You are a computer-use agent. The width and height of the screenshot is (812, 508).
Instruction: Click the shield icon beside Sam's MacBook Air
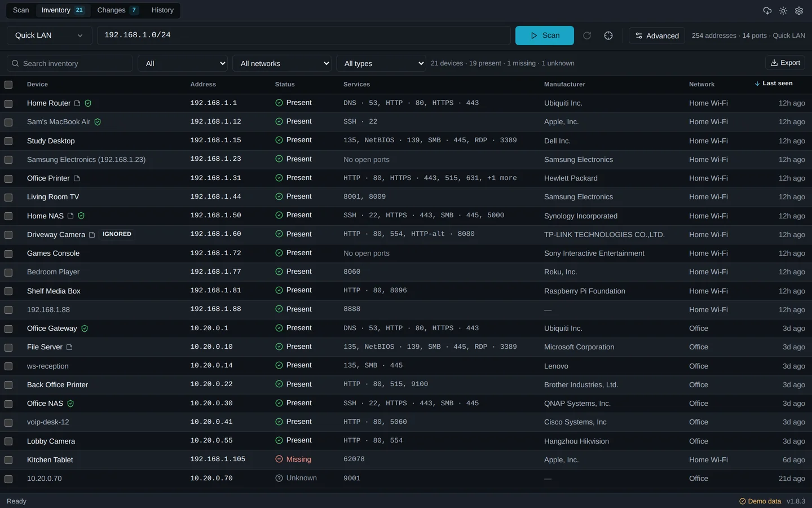click(98, 122)
